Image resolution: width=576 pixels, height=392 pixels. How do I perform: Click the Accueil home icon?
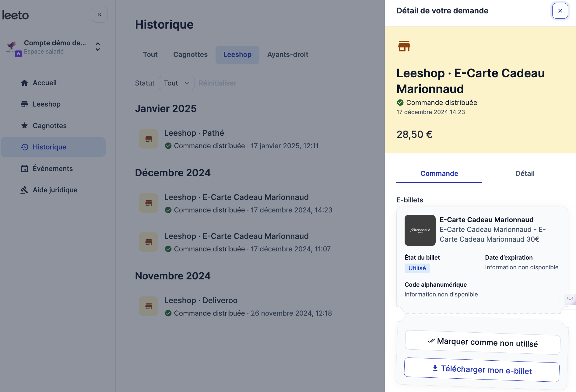point(25,83)
